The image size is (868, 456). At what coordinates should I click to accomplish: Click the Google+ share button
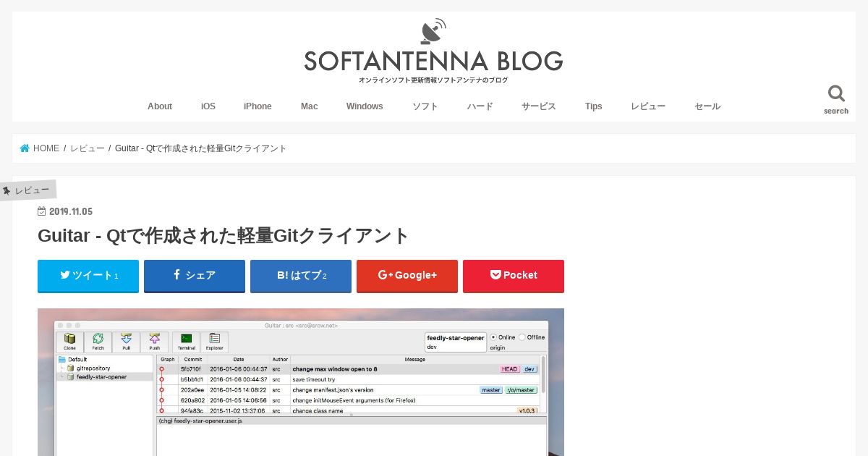[407, 276]
